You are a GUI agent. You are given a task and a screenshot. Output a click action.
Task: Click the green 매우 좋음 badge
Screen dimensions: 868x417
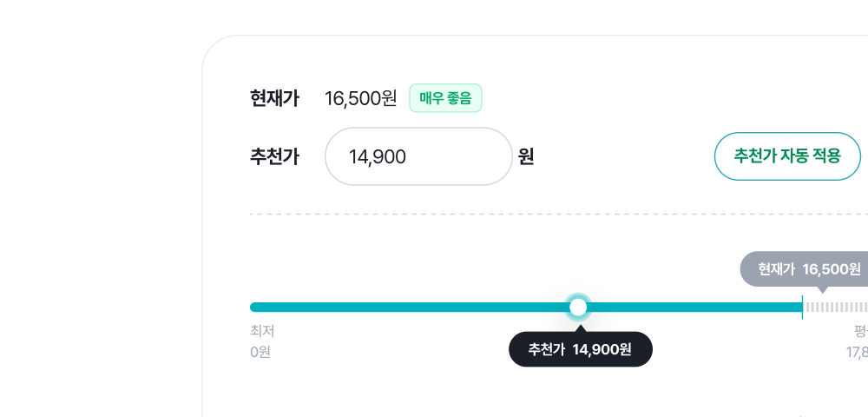coord(445,98)
